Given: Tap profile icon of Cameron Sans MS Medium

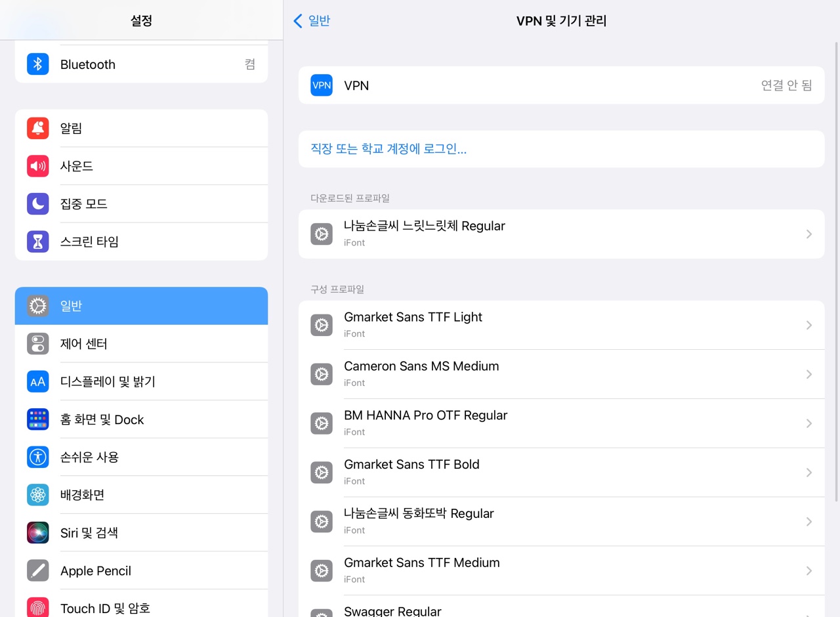Looking at the screenshot, I should [322, 374].
